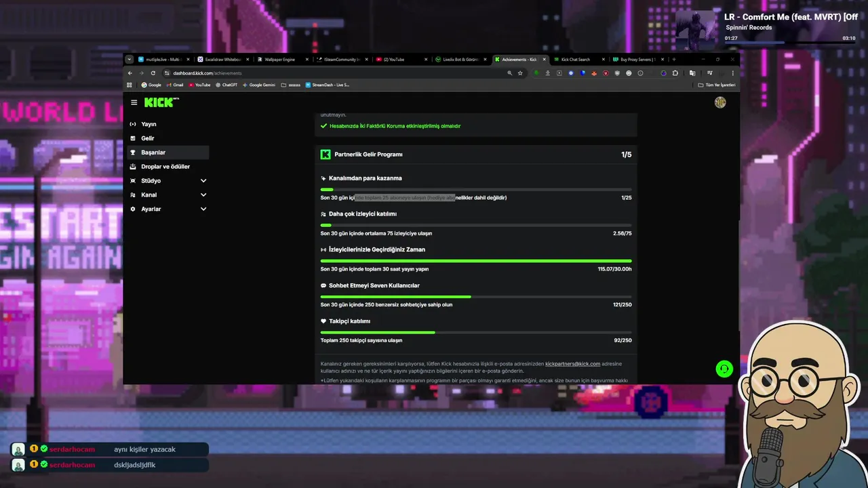The image size is (868, 488).
Task: Reload the dashboard page
Action: coord(153,73)
